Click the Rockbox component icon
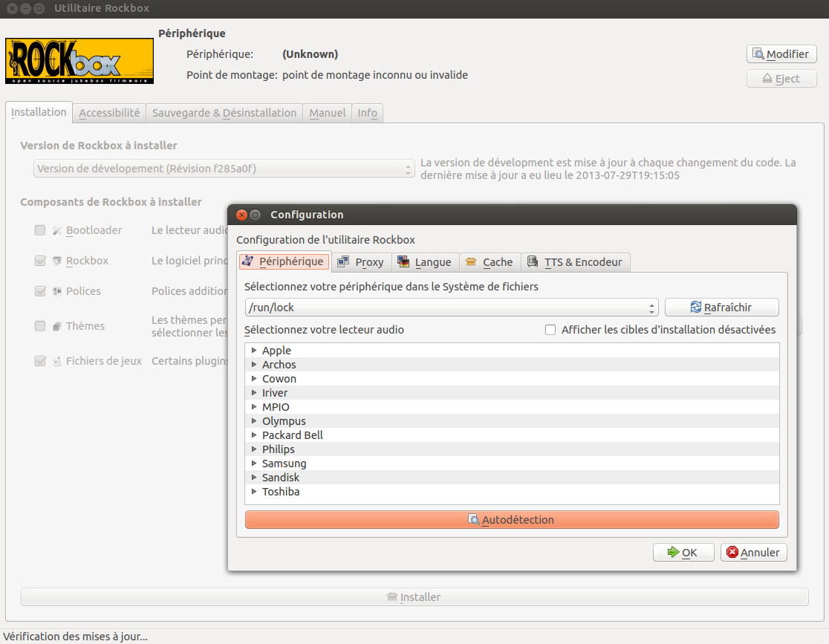Screen dimensions: 829x644 click(56, 261)
